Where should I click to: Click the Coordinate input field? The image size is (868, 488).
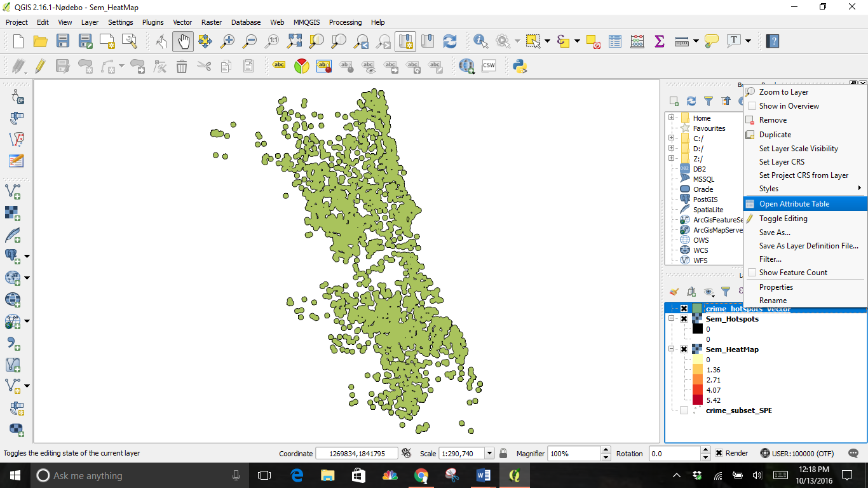pyautogui.click(x=356, y=454)
